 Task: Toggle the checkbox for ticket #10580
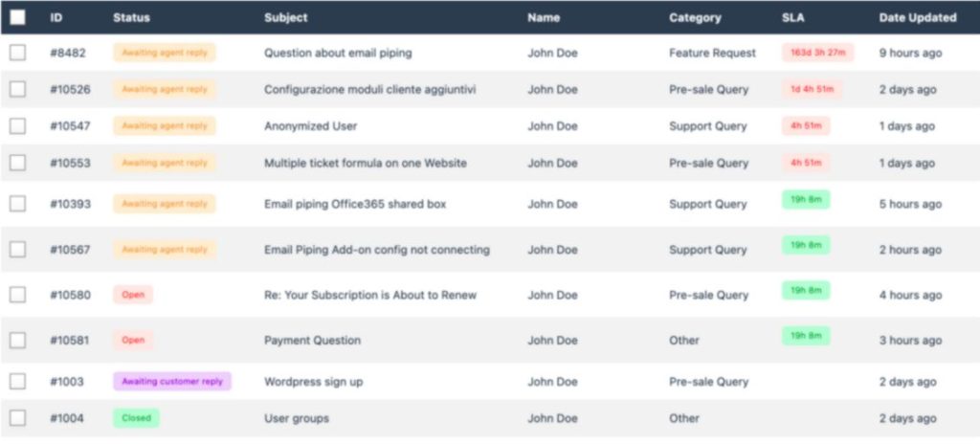17,295
